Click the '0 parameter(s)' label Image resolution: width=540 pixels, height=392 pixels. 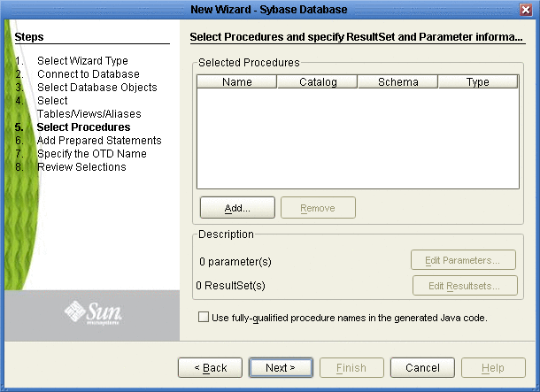coord(235,262)
